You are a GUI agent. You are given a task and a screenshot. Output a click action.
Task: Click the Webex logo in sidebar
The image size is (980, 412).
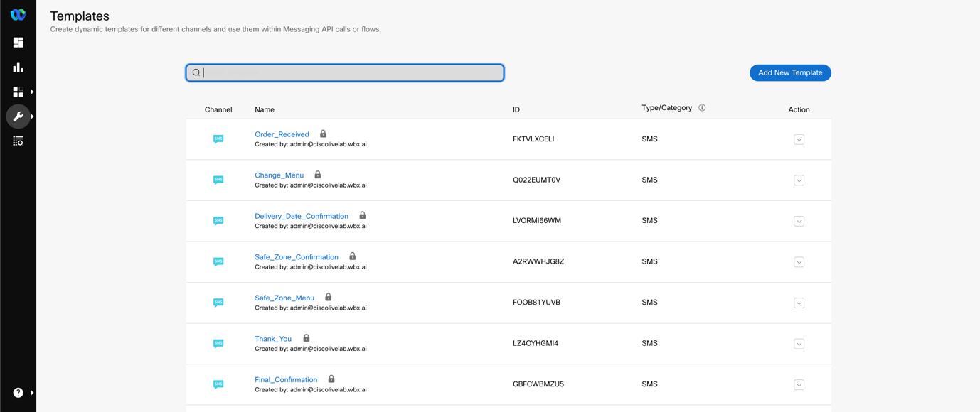pos(18,14)
